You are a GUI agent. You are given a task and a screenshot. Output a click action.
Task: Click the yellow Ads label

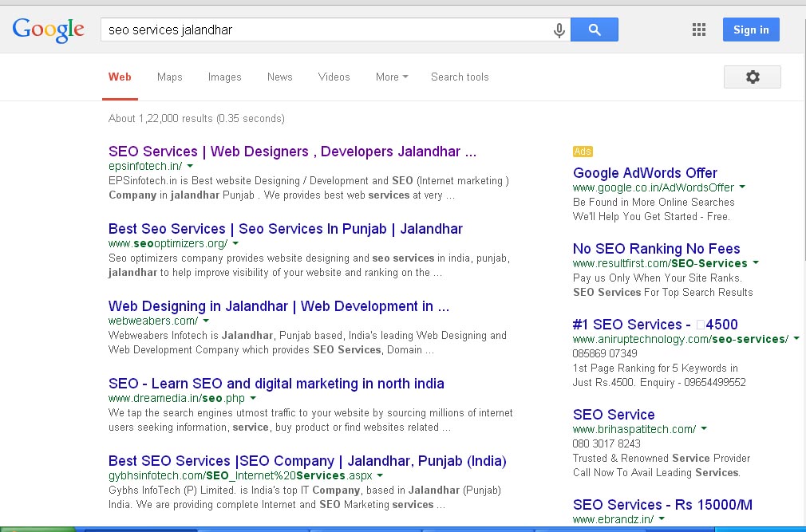(x=583, y=152)
